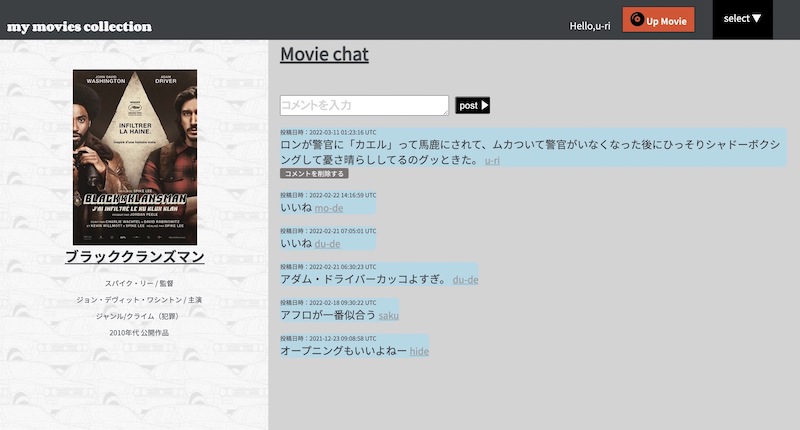The height and width of the screenshot is (430, 800).
Task: Click the スパイク・リー / 監督 text
Action: pyautogui.click(x=139, y=283)
